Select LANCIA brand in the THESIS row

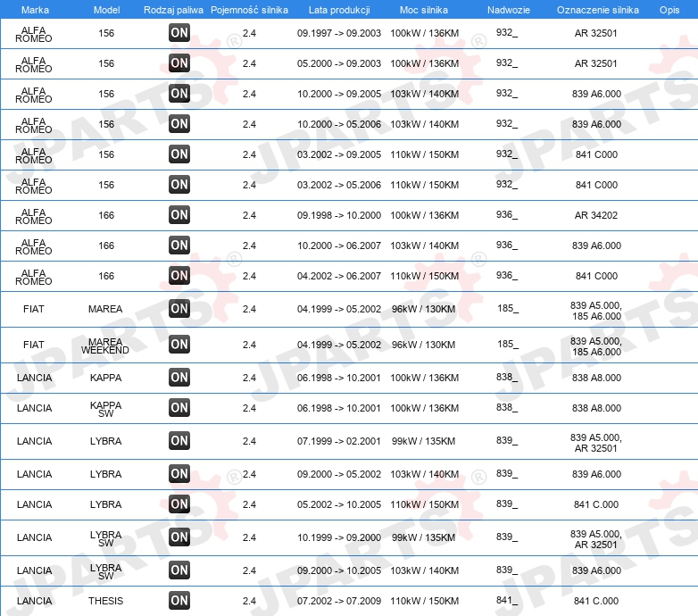click(x=34, y=601)
